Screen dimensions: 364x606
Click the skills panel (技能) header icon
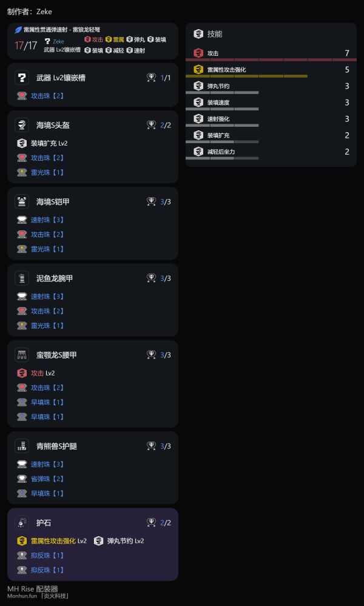199,33
